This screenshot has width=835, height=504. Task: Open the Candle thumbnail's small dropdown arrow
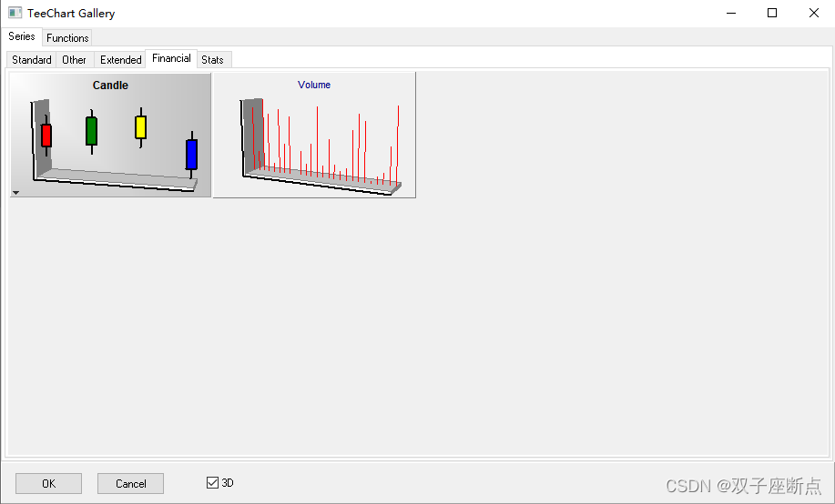tap(16, 193)
